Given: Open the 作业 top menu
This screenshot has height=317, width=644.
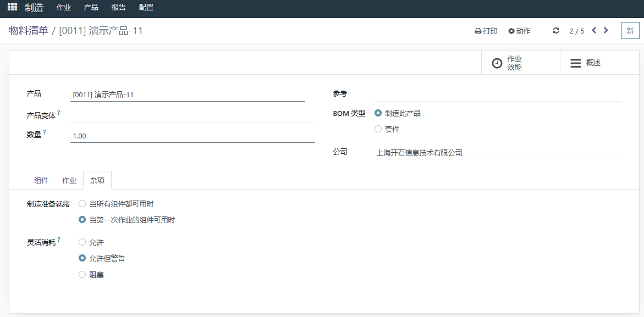Looking at the screenshot, I should (64, 7).
